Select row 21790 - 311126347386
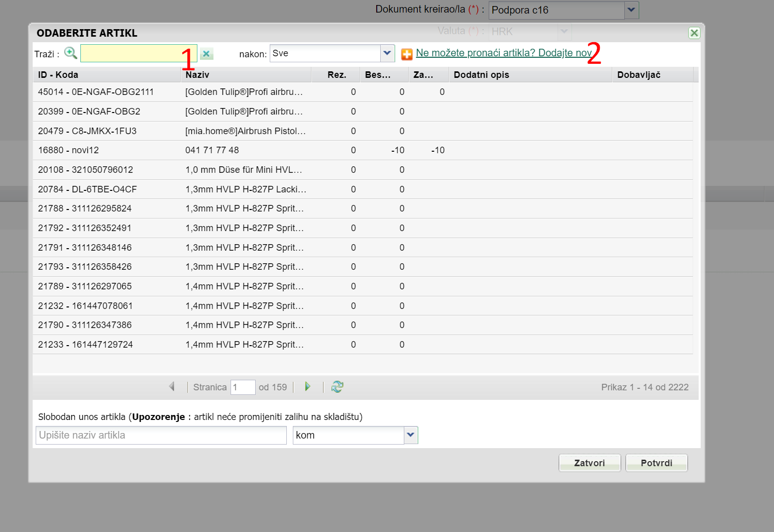774x532 pixels. point(363,325)
